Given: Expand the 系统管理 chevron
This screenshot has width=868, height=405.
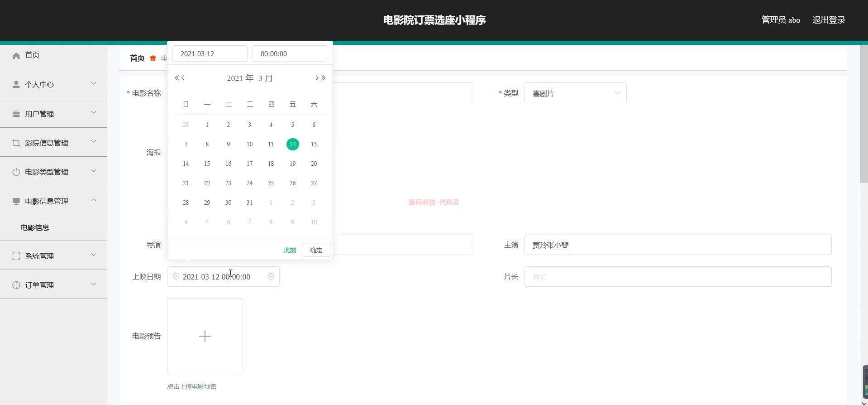Looking at the screenshot, I should [x=94, y=255].
